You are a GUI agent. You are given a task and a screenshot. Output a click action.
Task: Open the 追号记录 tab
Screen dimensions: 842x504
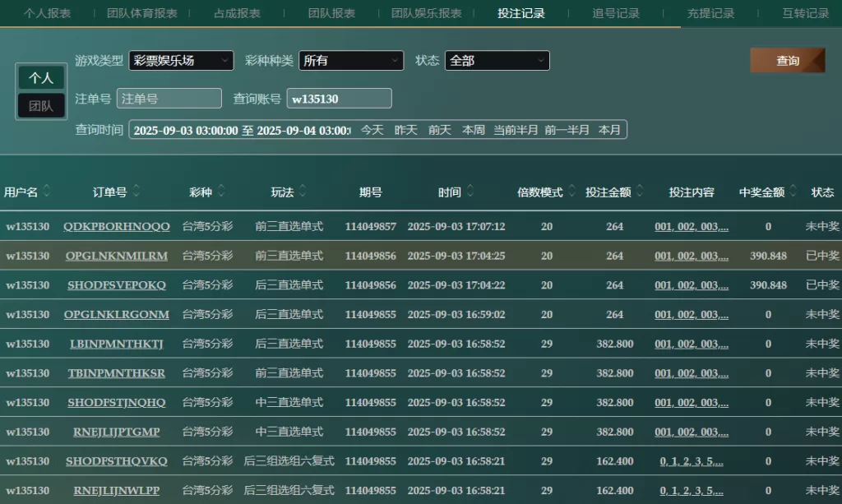(616, 13)
